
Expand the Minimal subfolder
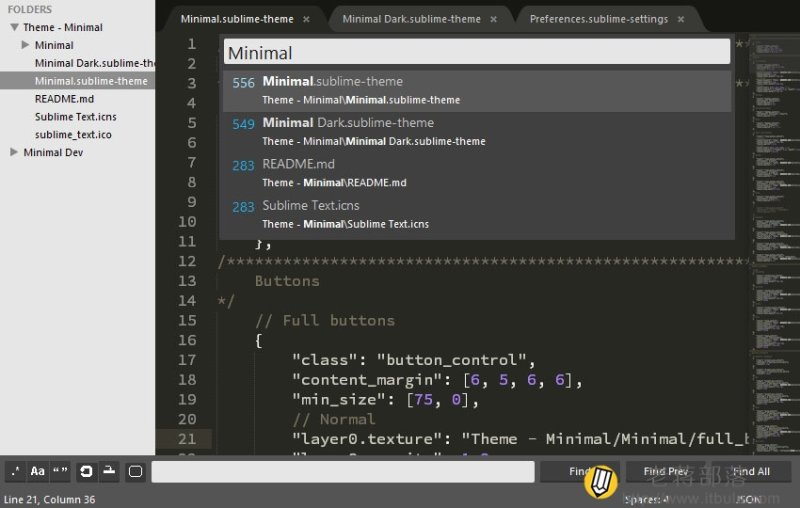(x=25, y=45)
